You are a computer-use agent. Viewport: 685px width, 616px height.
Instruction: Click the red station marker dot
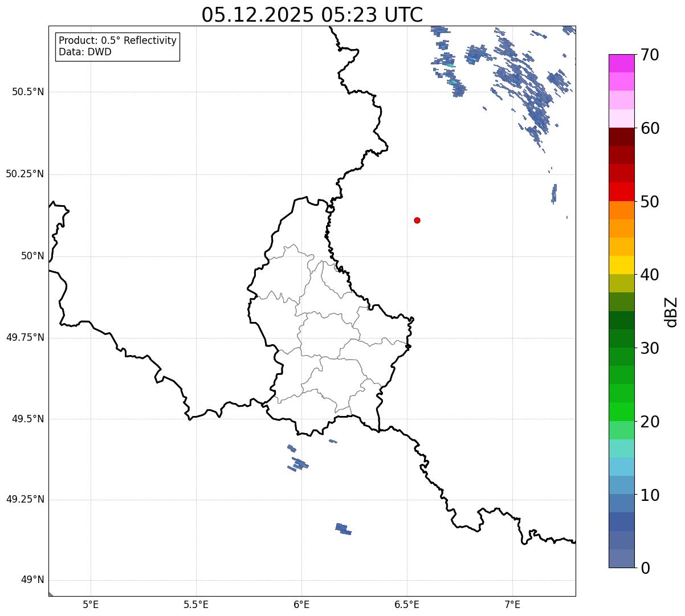[x=417, y=220]
